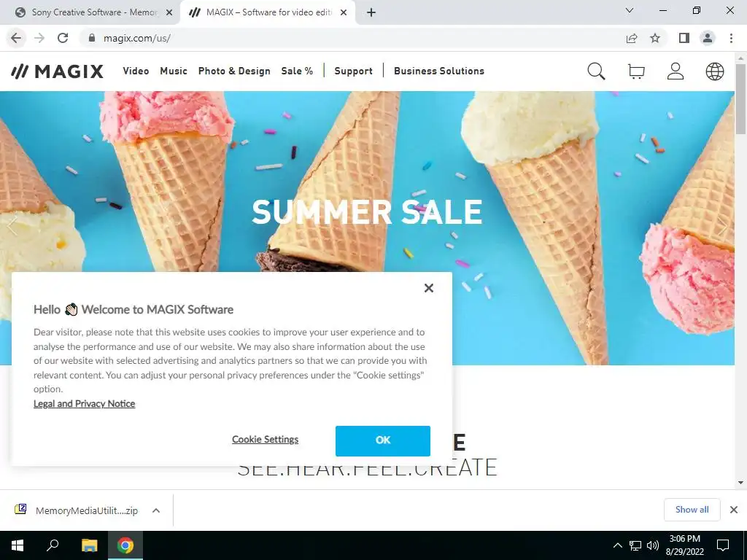The image size is (747, 560).
Task: Open the MAGIX site search magnifier
Action: [x=596, y=71]
